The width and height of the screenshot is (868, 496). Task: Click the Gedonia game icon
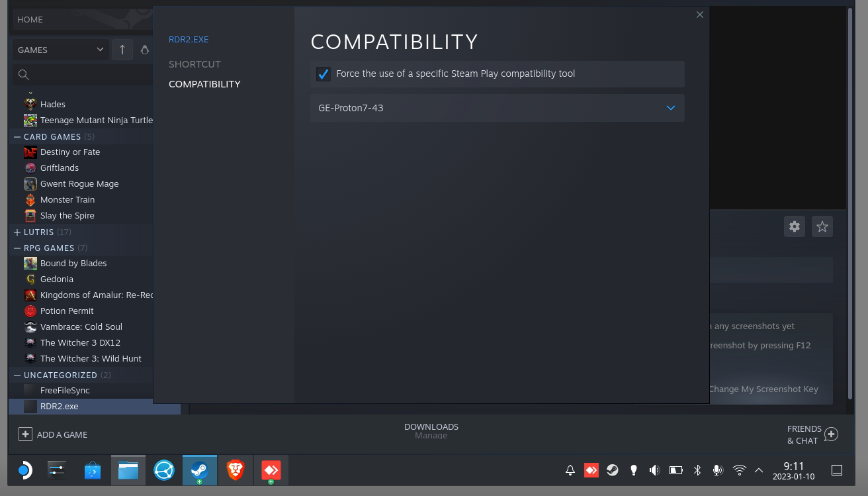[x=30, y=279]
